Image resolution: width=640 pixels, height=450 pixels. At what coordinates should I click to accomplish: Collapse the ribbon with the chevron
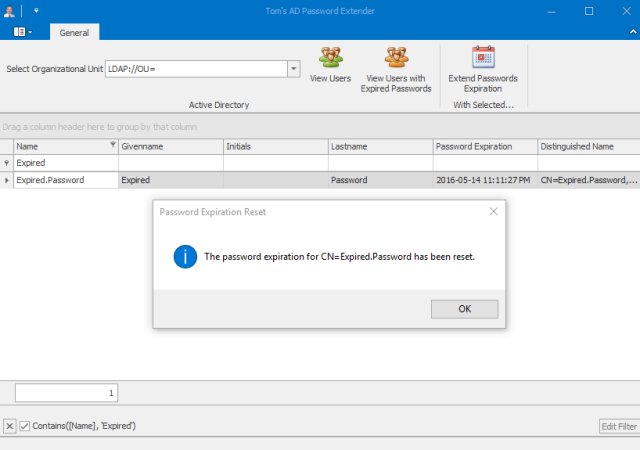(633, 31)
